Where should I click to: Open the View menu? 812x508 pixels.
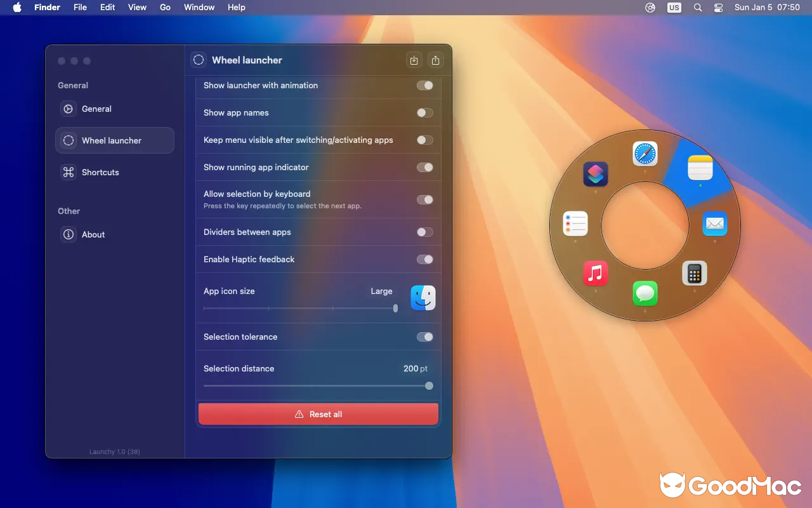tap(137, 8)
